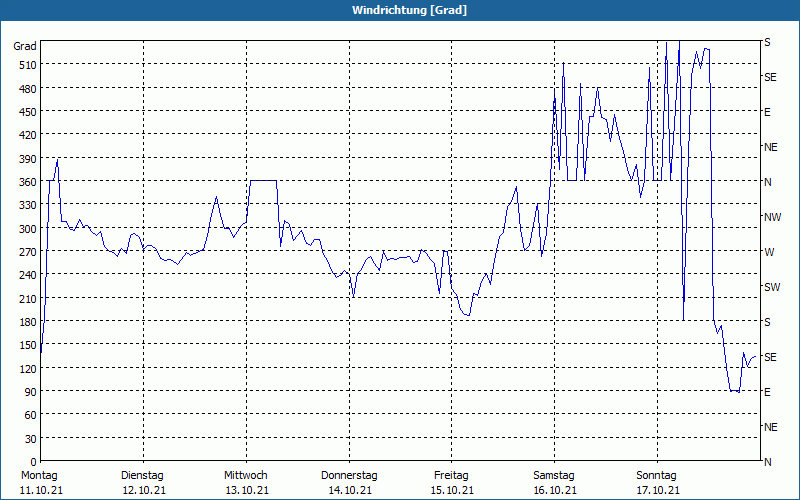Image resolution: width=800 pixels, height=500 pixels.
Task: Select the 90 degree axis value
Action: click(28, 392)
